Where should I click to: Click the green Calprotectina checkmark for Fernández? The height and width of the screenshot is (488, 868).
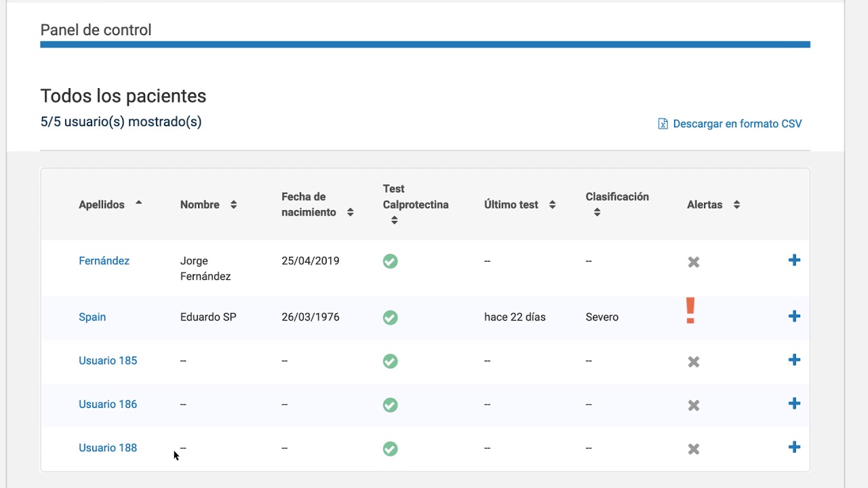tap(390, 261)
